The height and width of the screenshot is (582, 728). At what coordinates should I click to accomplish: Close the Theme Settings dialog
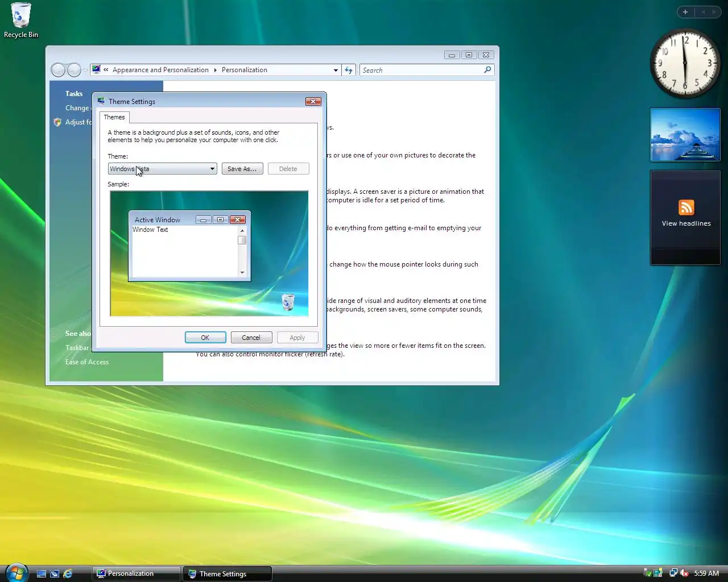tap(313, 101)
